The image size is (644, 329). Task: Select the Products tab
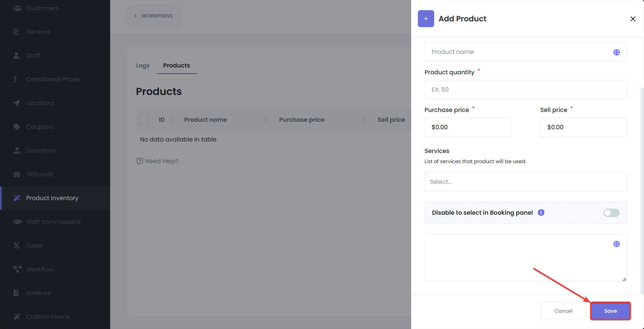point(177,65)
